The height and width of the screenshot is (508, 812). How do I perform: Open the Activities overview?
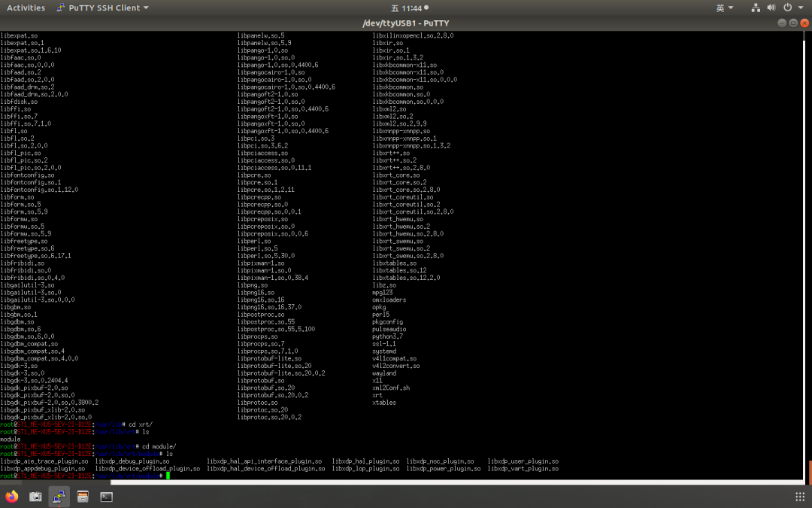26,8
